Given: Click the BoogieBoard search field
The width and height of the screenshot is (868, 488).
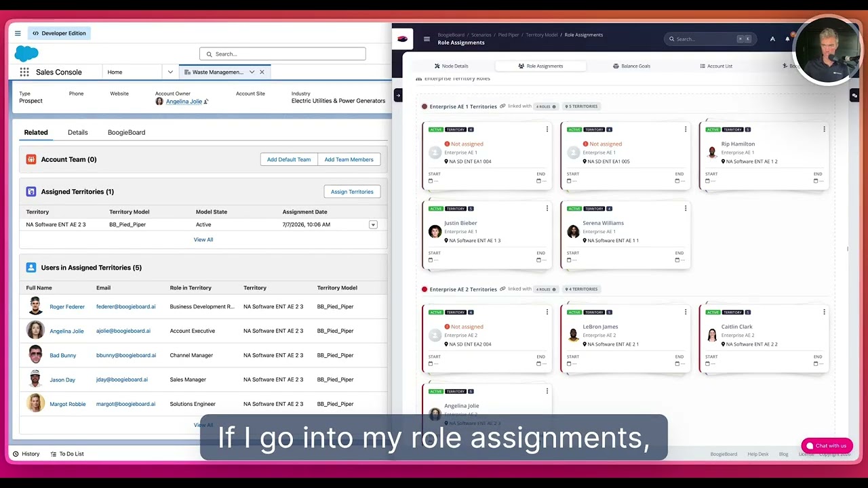Looking at the screenshot, I should [x=709, y=39].
